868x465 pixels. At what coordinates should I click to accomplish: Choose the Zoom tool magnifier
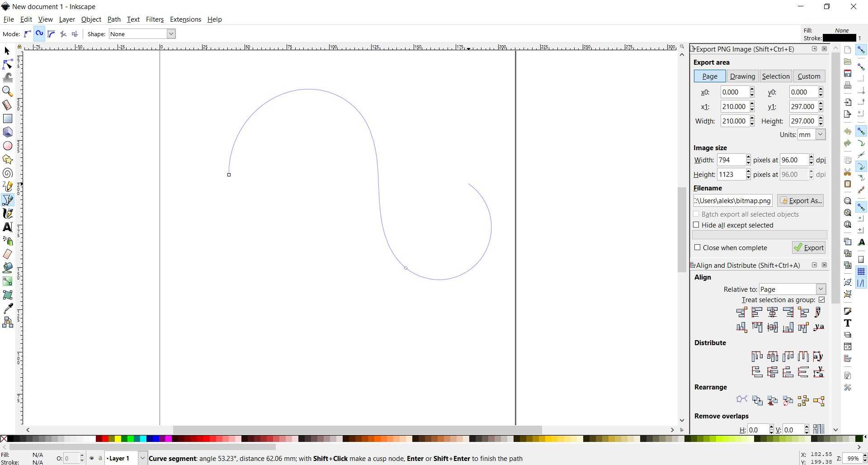point(8,91)
